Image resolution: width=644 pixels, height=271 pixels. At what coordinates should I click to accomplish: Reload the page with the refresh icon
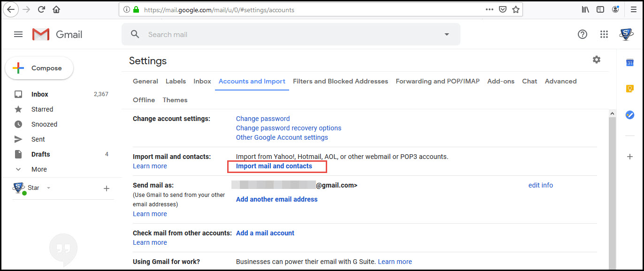(41, 9)
